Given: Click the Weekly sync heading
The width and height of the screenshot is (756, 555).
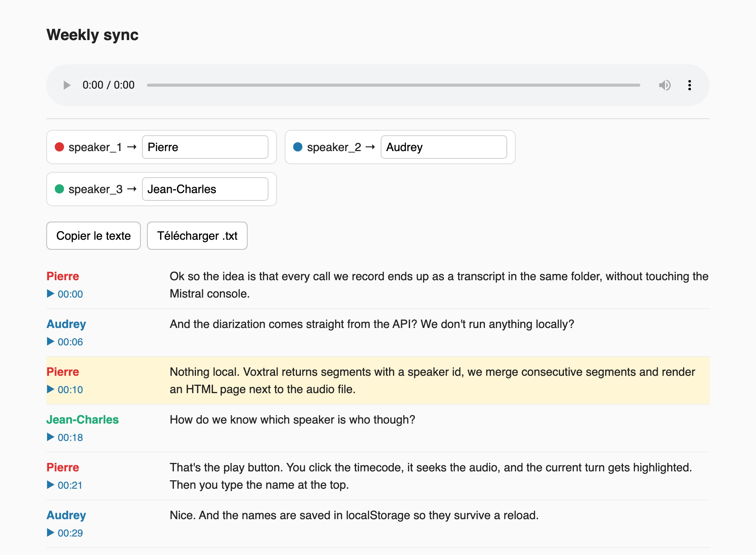Looking at the screenshot, I should coord(93,35).
